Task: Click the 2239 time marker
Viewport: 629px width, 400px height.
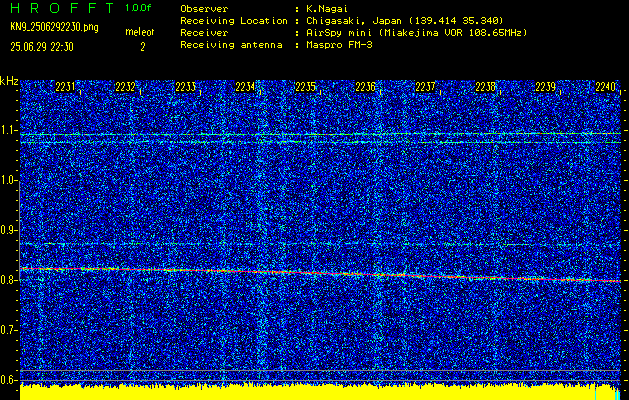Action: [546, 87]
